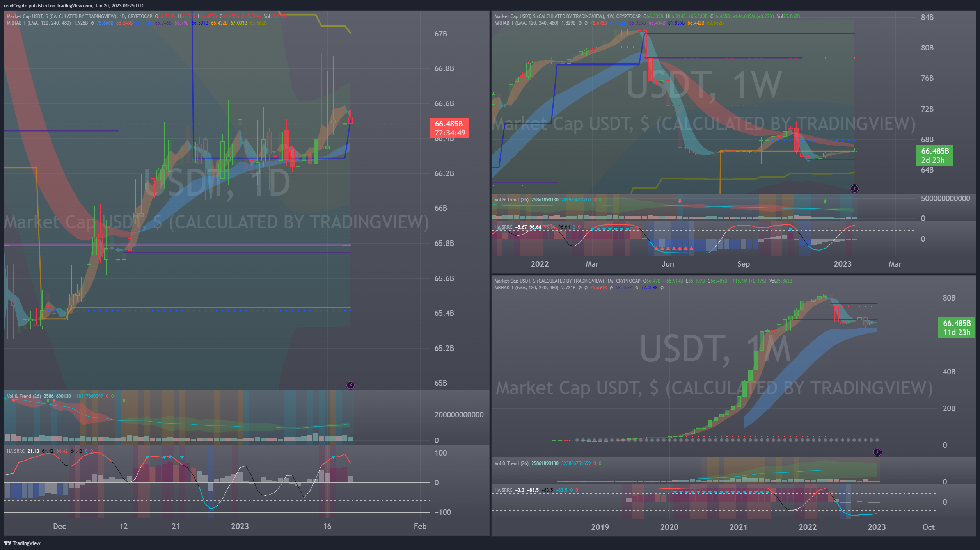Click the TradingView logo at bottom left
The image size is (980, 550).
[x=22, y=543]
